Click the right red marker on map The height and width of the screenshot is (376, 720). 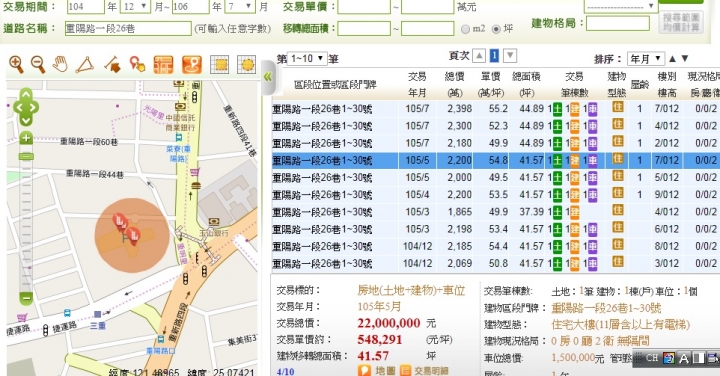click(x=134, y=235)
